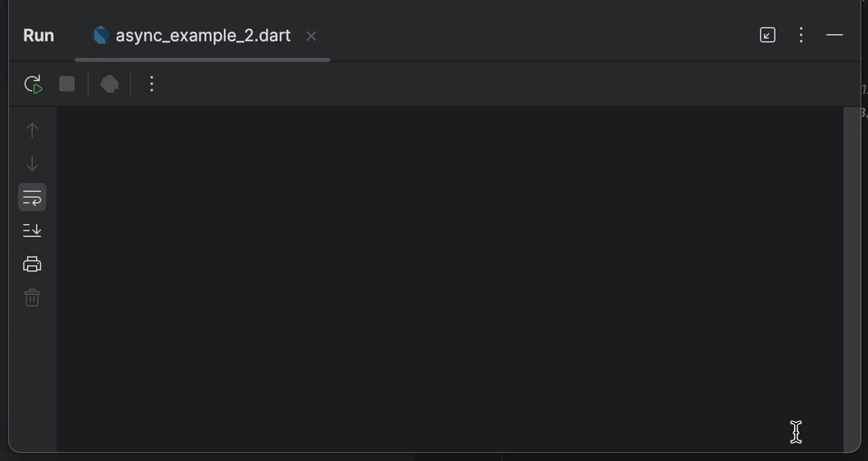Jump up the stack trace with the up arrow
The image size is (868, 461).
pos(32,130)
